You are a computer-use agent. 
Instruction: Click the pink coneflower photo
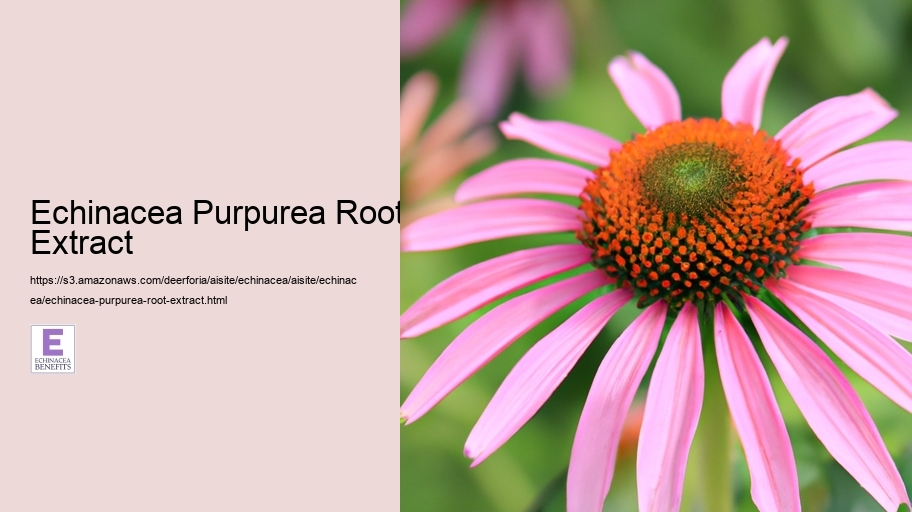pyautogui.click(x=656, y=256)
